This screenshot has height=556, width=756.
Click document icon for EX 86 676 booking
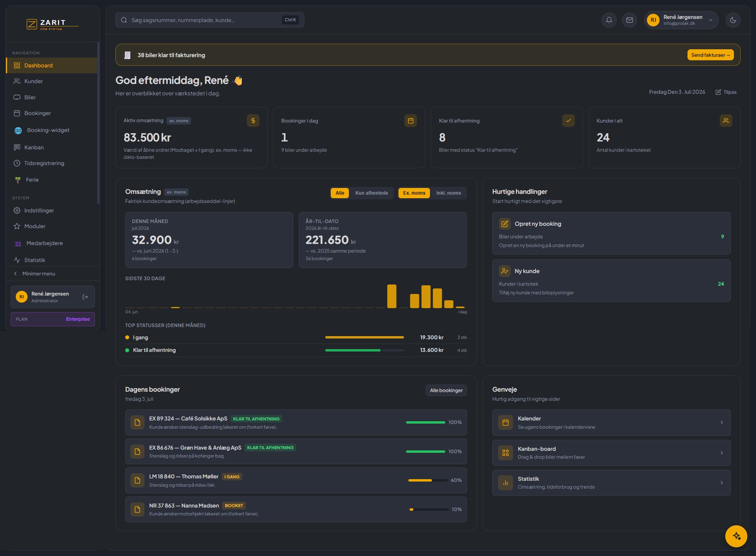coord(137,452)
